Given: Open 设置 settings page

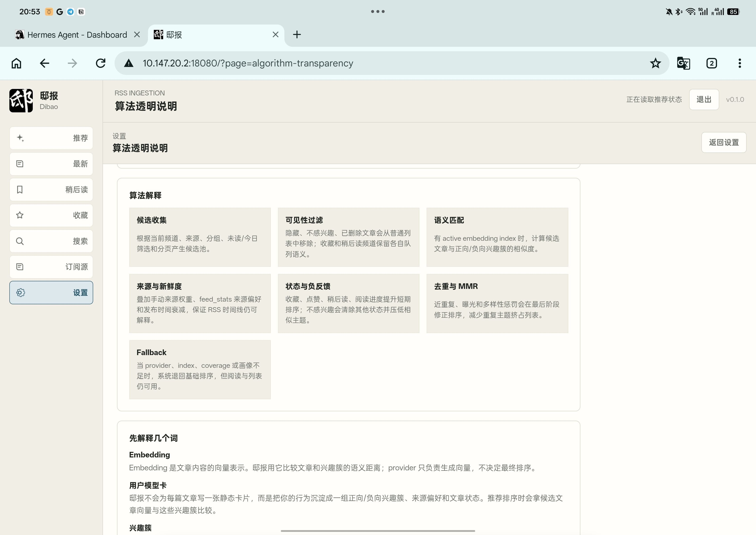Looking at the screenshot, I should click(51, 292).
